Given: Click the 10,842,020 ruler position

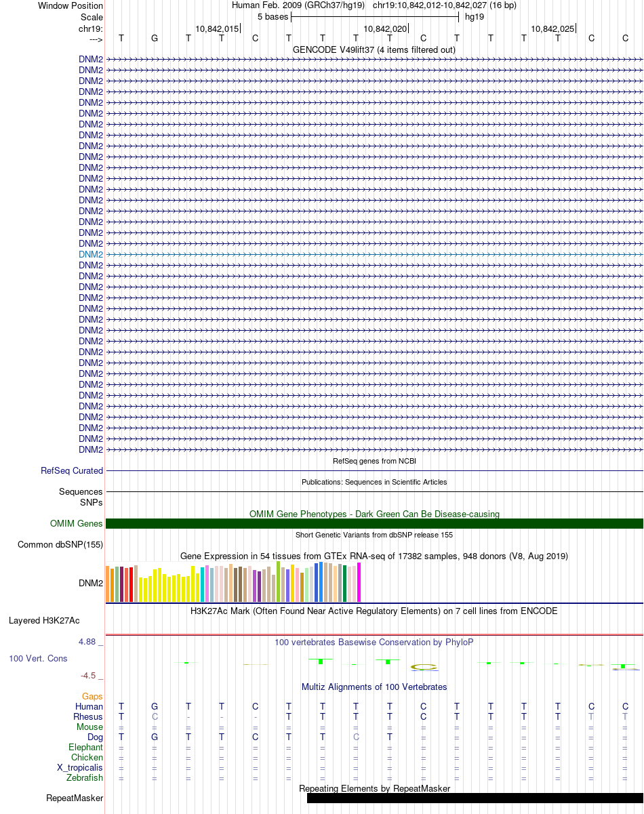Looking at the screenshot, I should (386, 28).
